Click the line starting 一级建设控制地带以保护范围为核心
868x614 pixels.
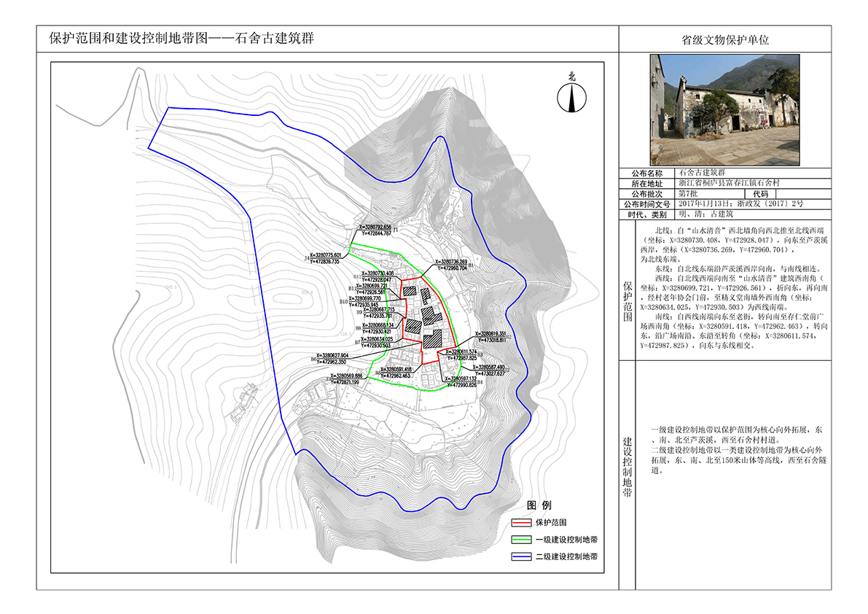[x=737, y=430]
